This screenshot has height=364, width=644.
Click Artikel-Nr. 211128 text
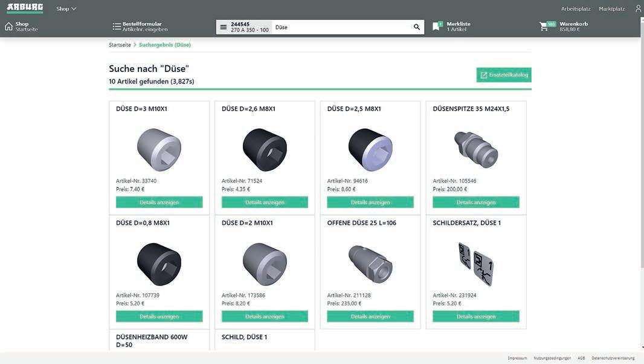click(x=349, y=295)
